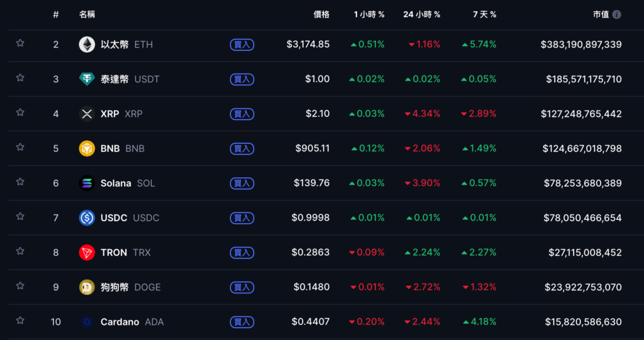
Task: Sort by 24小時 % column header
Action: pyautogui.click(x=421, y=14)
